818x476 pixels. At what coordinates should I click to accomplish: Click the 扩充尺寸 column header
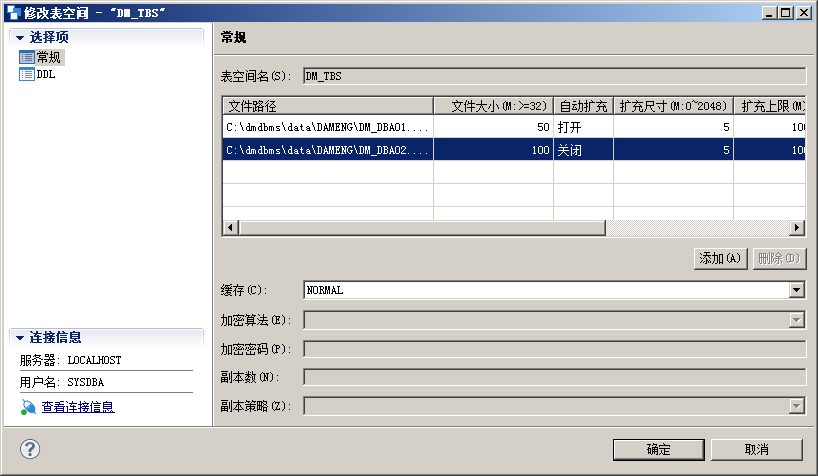pyautogui.click(x=673, y=106)
